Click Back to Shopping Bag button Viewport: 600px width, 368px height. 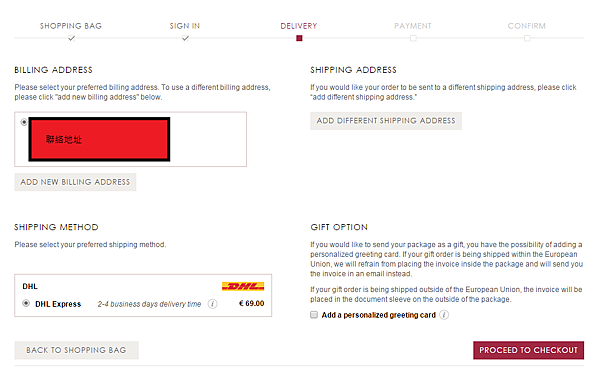(x=77, y=350)
